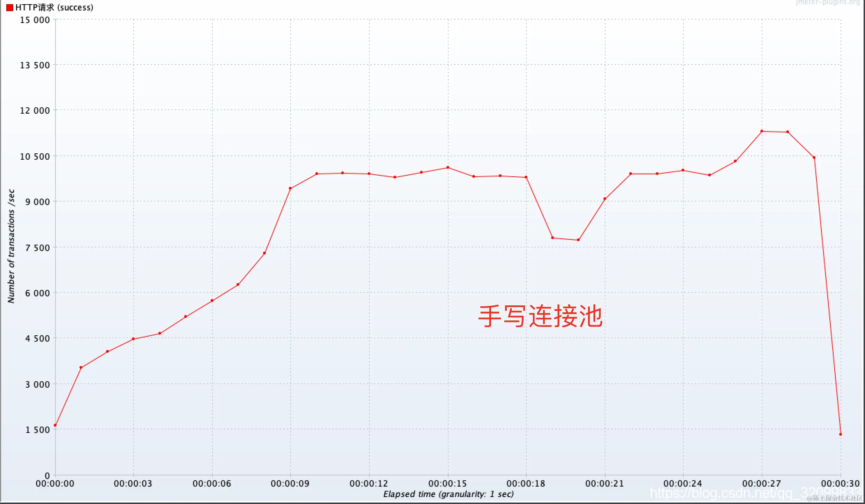Screen dimensions: 865x504
Task: Click the Elapsed time axis title
Action: pyautogui.click(x=449, y=494)
